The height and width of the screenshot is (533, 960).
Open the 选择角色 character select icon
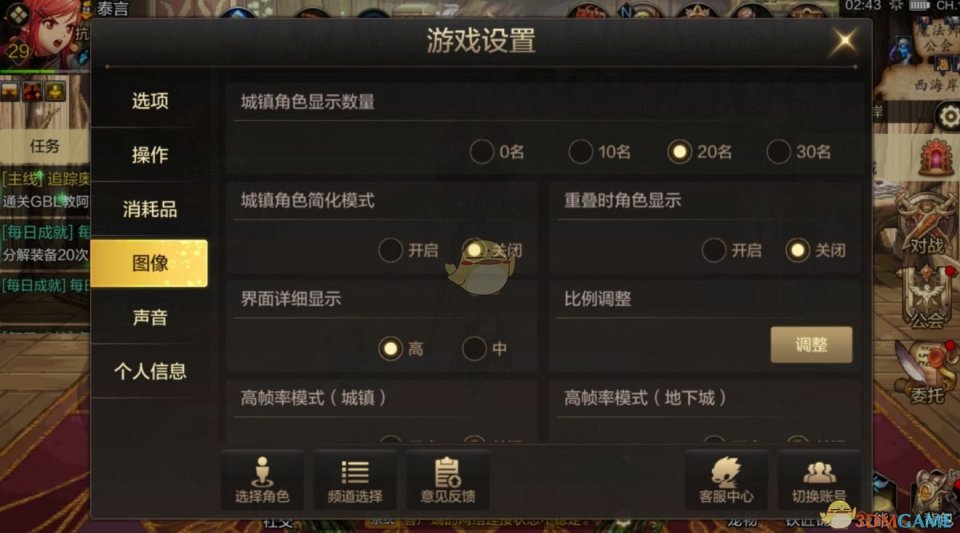coord(262,480)
